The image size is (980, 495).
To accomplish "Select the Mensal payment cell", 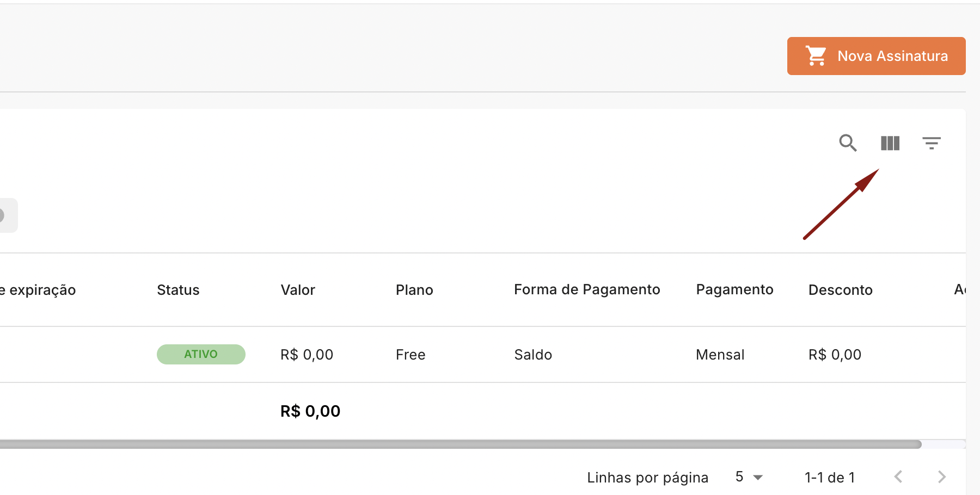I will [x=720, y=355].
